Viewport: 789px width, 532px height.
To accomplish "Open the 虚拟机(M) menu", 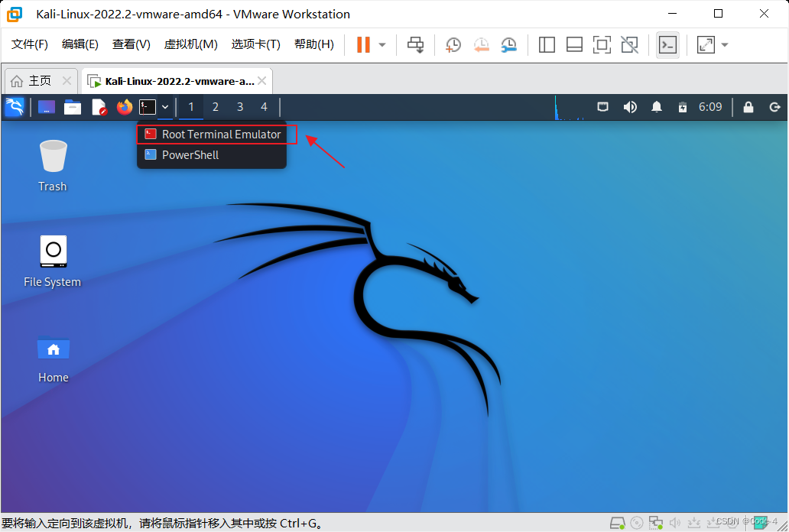I will coord(190,44).
